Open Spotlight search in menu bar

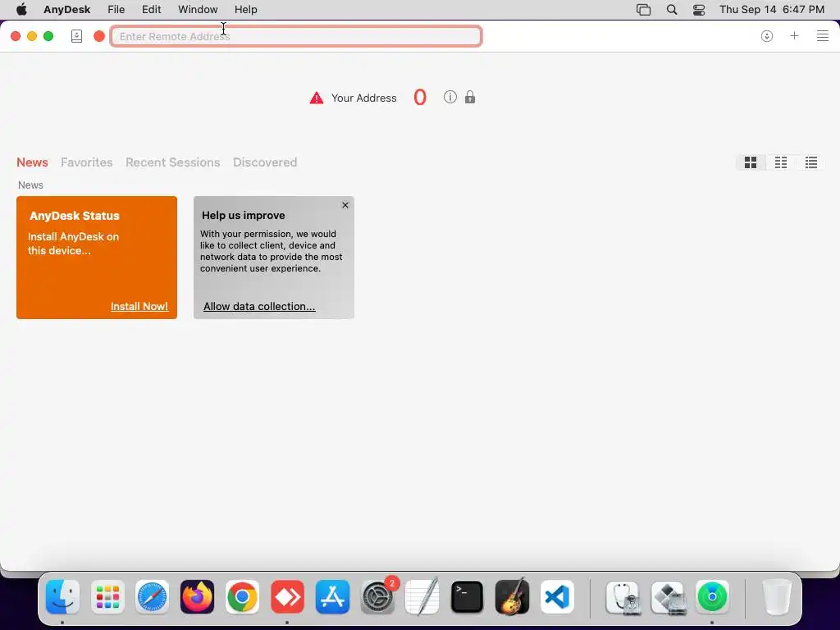672,10
